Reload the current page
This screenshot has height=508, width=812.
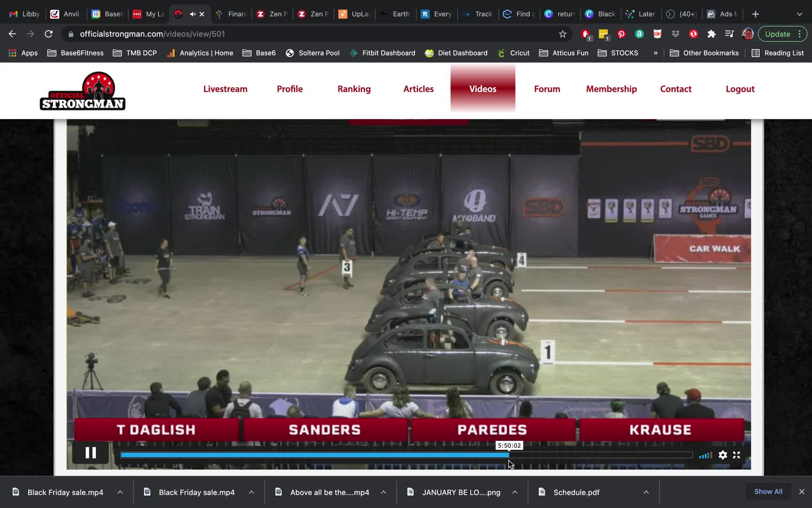pos(48,34)
